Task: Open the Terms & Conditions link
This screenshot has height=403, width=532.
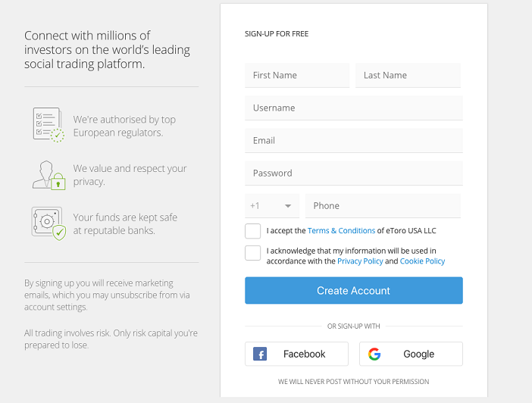Action: [x=341, y=231]
